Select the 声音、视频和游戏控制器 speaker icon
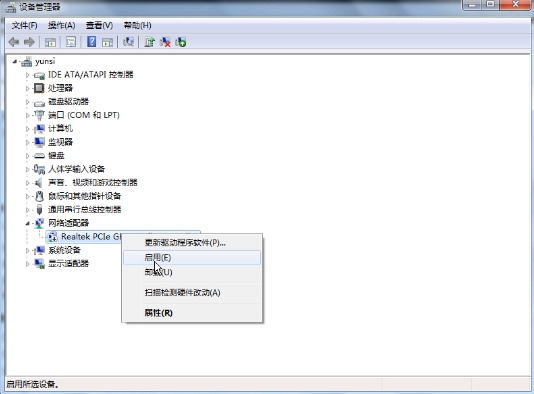Image resolution: width=534 pixels, height=394 pixels. 39,183
